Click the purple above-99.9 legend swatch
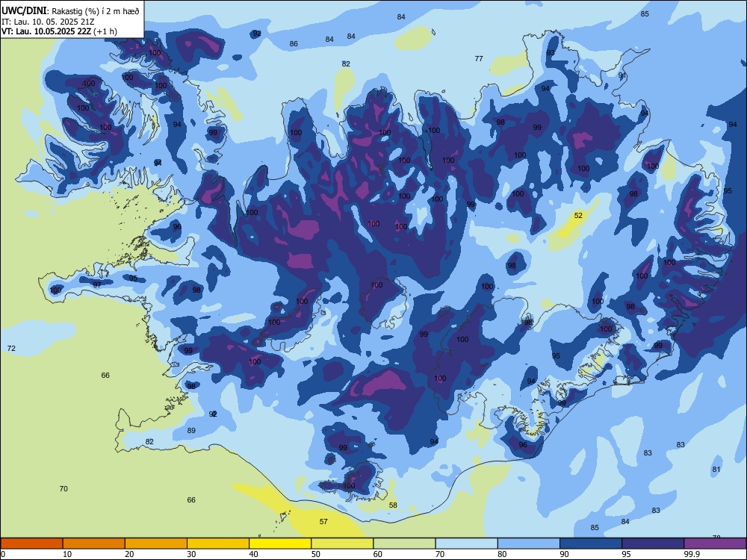The height and width of the screenshot is (560, 747). 715,544
